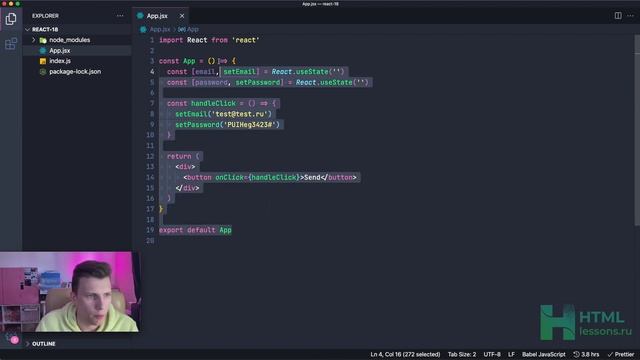Click the split editor icon

[x=618, y=16]
